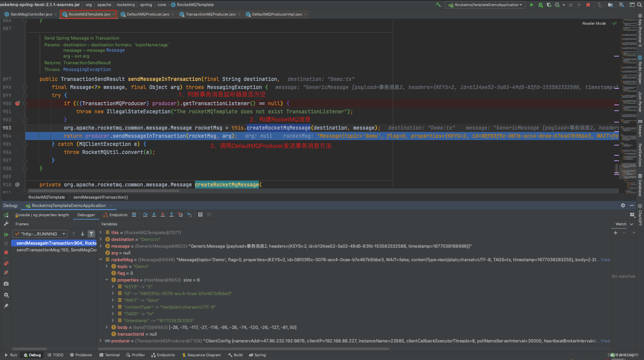The image size is (644, 360).
Task: Click the Build project hammer icon
Action: pyautogui.click(x=439, y=5)
